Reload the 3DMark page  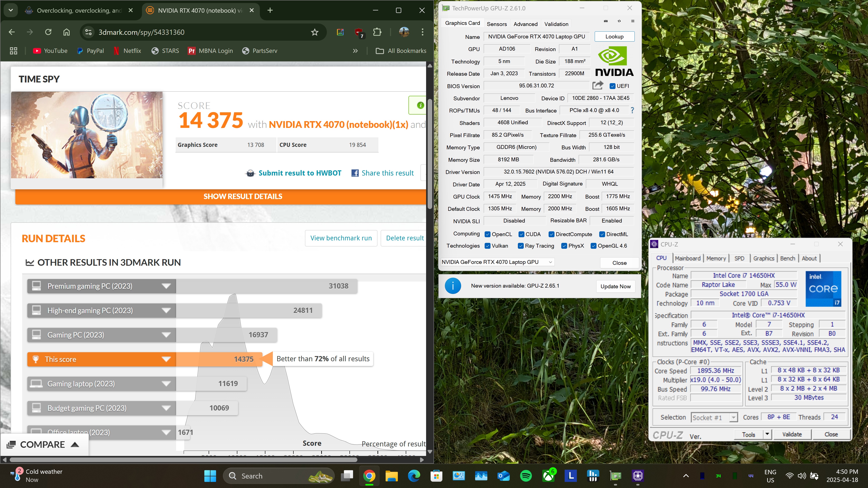(48, 32)
